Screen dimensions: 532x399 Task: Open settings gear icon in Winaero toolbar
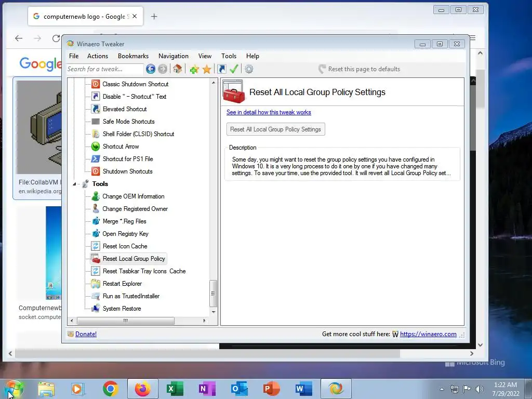249,69
